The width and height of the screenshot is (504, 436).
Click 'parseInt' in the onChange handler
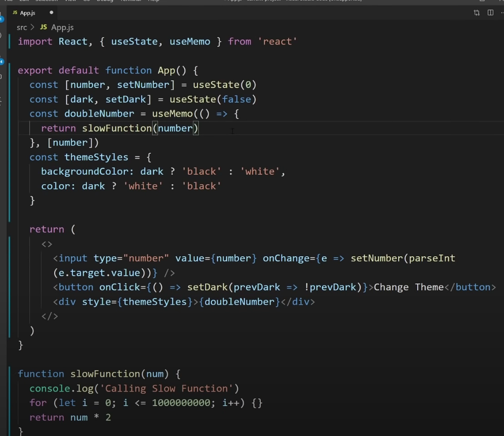[432, 259]
